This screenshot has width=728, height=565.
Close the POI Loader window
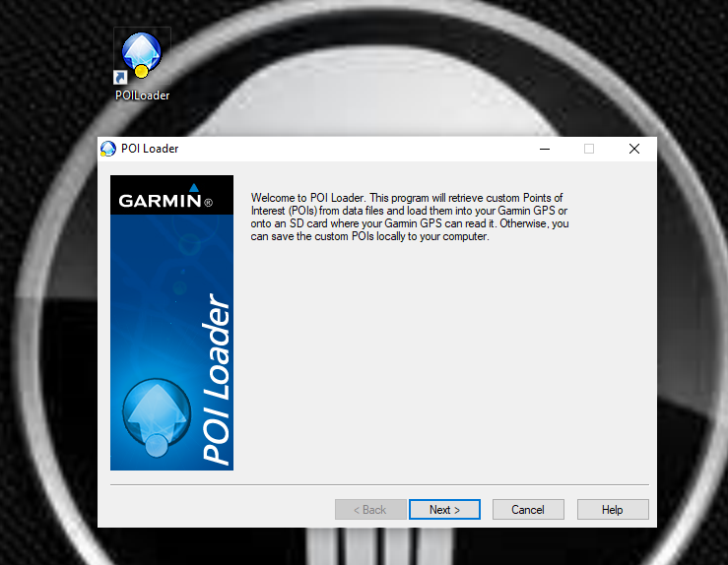634,149
